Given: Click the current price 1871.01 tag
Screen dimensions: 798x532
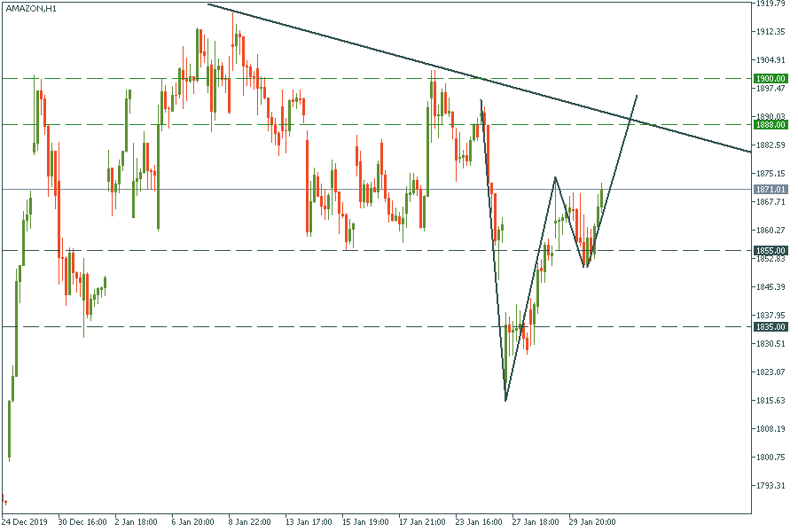Looking at the screenshot, I should coord(771,190).
